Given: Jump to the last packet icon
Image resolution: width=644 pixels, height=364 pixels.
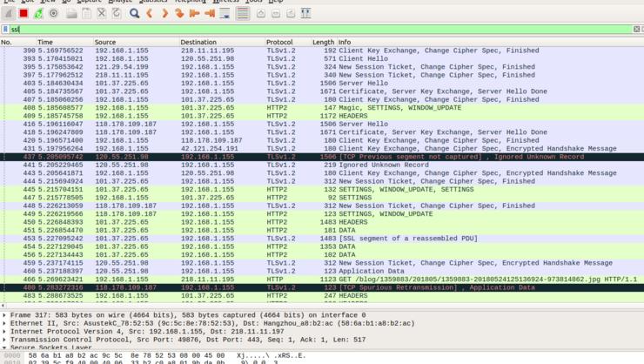Looking at the screenshot, I should pyautogui.click(x=210, y=14).
